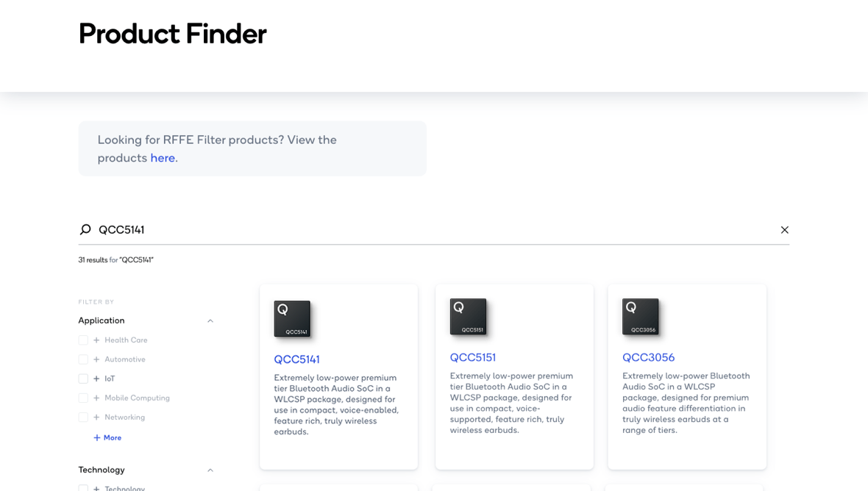Select the Mobile Computing checkbox
This screenshot has width=868, height=491.
pos(83,398)
